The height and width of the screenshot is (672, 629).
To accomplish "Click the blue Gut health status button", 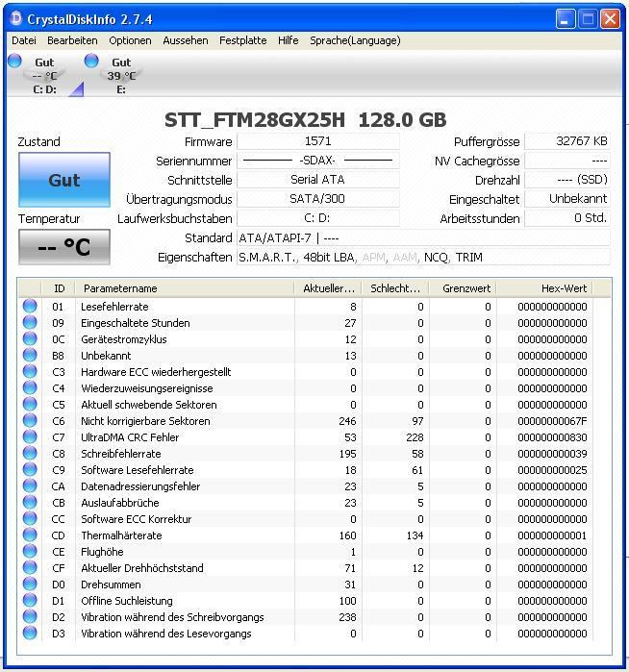I will click(x=64, y=180).
